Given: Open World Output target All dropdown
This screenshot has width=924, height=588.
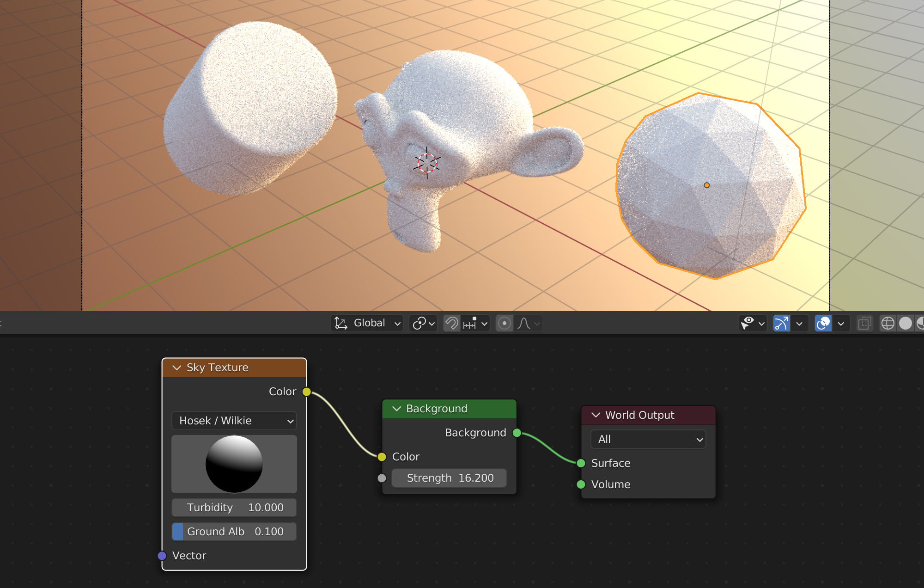Looking at the screenshot, I should pyautogui.click(x=648, y=439).
